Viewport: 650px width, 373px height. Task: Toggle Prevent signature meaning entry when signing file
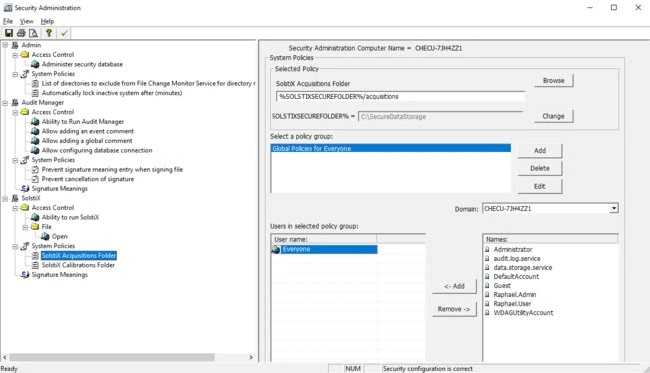coord(35,170)
